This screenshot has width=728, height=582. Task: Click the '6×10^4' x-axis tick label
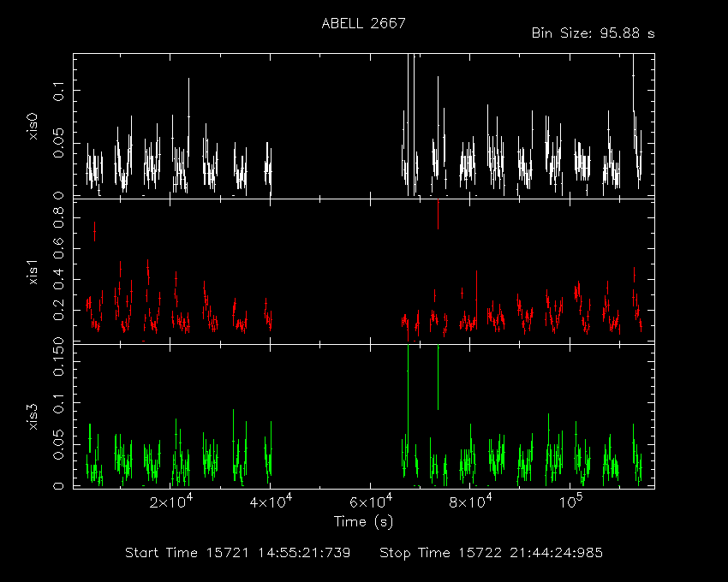tap(371, 502)
